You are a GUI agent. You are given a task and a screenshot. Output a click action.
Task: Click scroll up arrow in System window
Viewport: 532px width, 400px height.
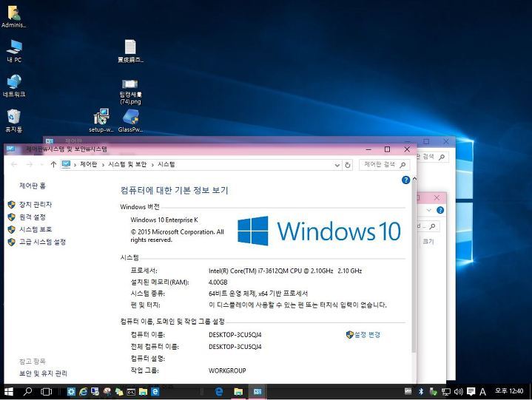(414, 178)
